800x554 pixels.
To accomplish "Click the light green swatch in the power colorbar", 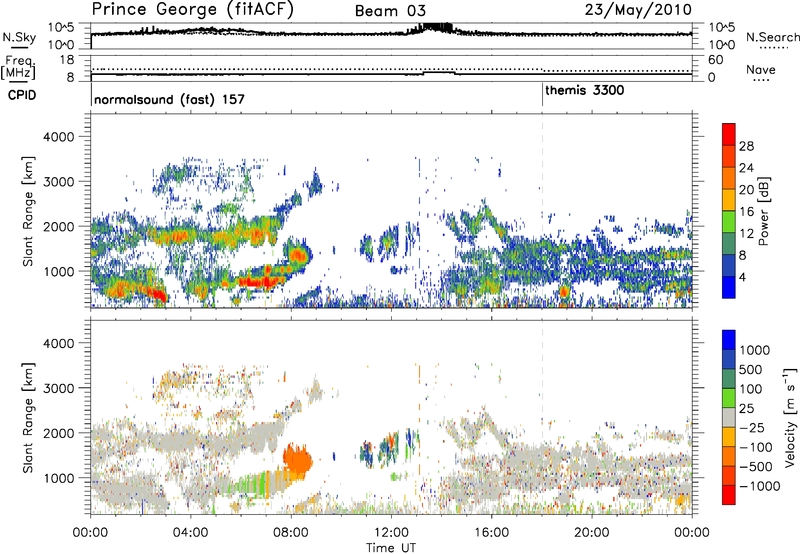I will pos(729,222).
